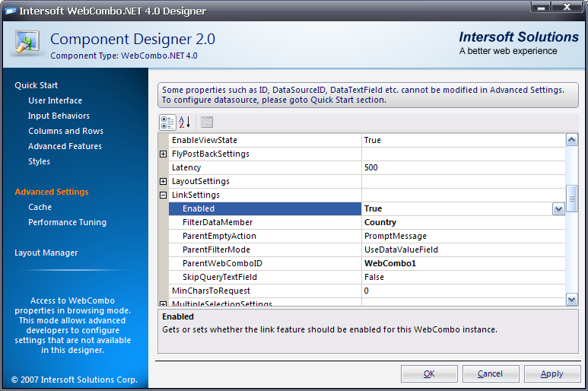This screenshot has height=391, width=588.
Task: Open Performance Tuning page
Action: pos(68,222)
